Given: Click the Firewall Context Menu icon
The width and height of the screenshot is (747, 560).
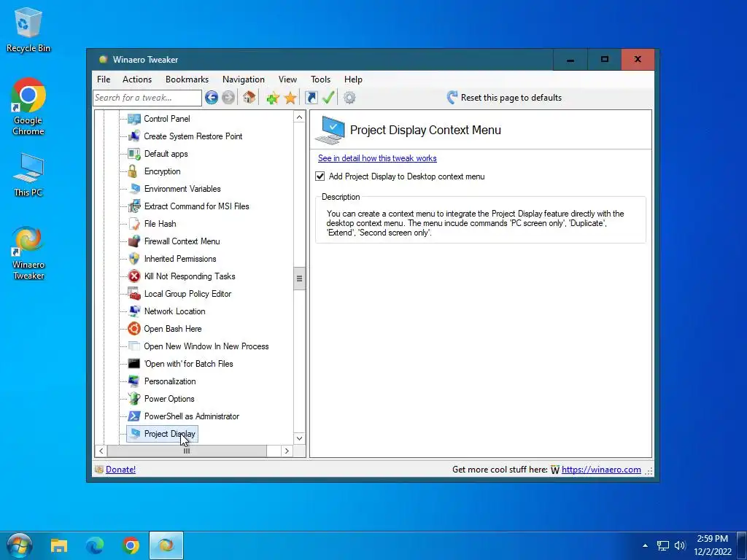Looking at the screenshot, I should pos(134,241).
